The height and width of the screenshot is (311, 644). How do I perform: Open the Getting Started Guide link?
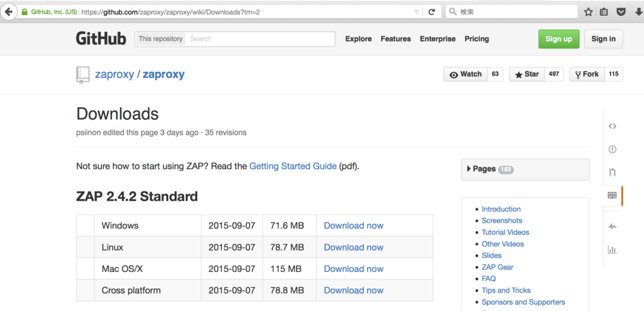[x=293, y=167]
